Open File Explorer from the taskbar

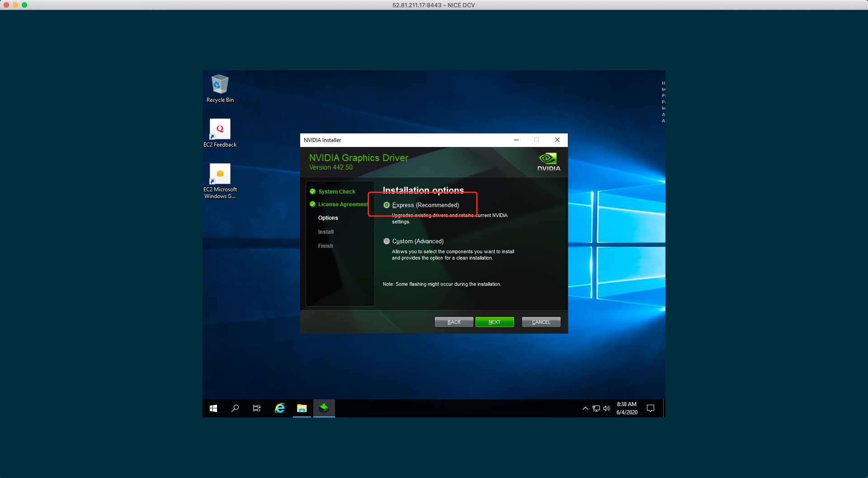tap(302, 408)
